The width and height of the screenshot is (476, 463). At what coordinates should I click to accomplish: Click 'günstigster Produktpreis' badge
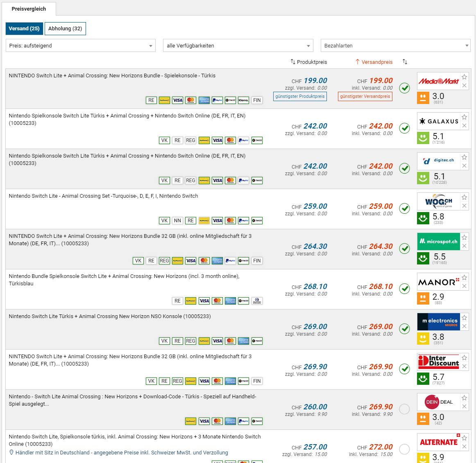300,96
